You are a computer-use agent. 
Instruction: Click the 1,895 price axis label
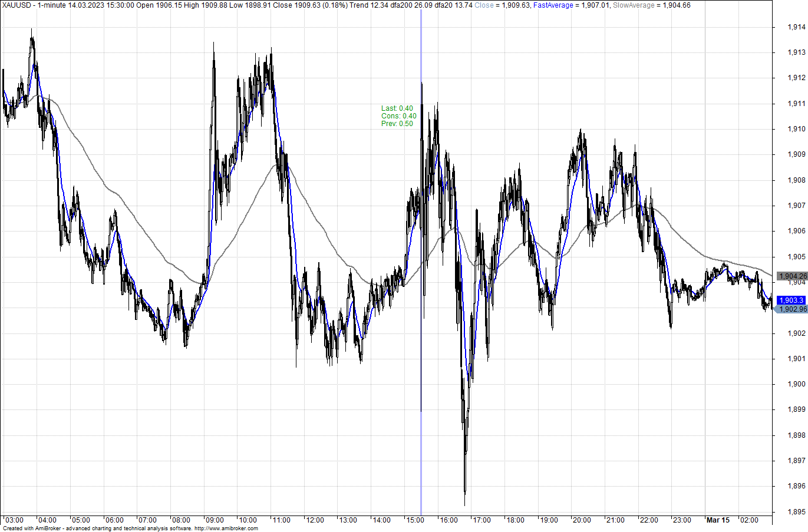[x=797, y=512]
